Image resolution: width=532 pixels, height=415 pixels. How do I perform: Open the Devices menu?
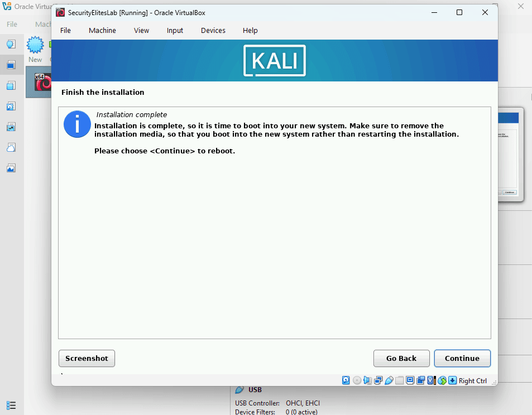(213, 30)
